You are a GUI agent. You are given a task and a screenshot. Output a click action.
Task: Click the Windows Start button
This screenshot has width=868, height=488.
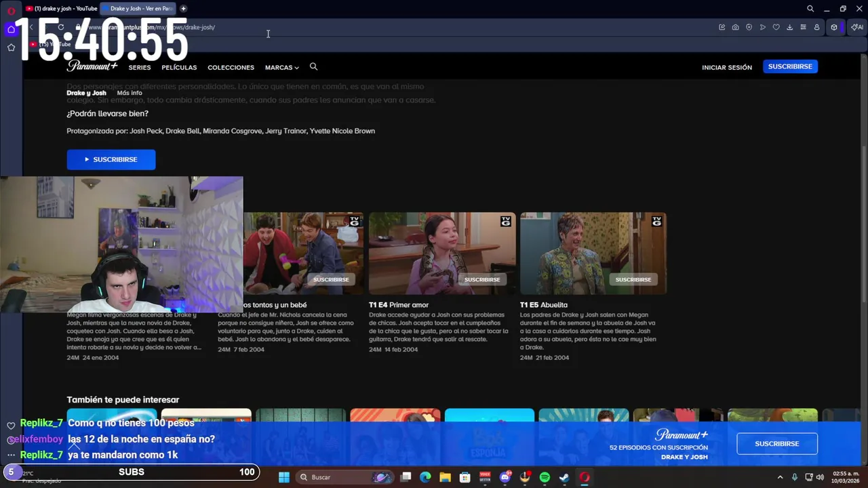coord(284,477)
